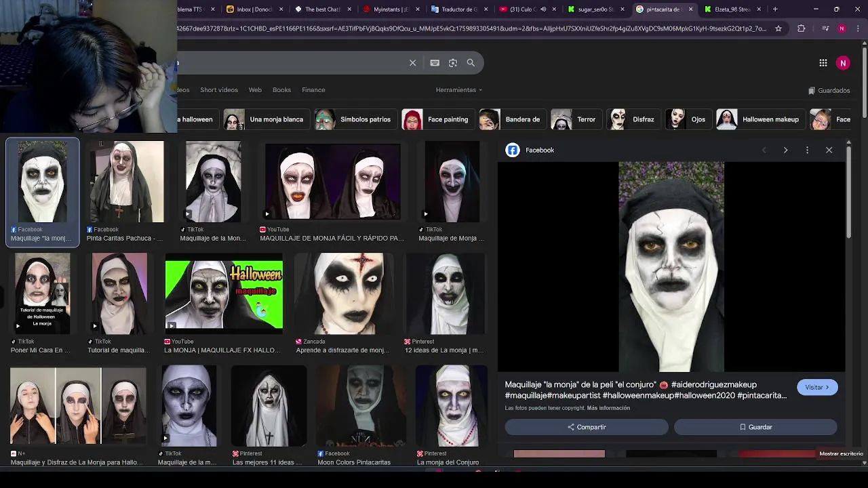868x488 pixels.
Task: Select the 'Bandera de' filter chip
Action: [x=513, y=119]
